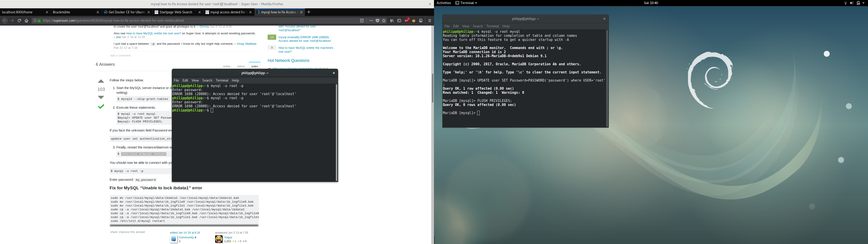
Task: Upvote the top answer
Action: [101, 81]
